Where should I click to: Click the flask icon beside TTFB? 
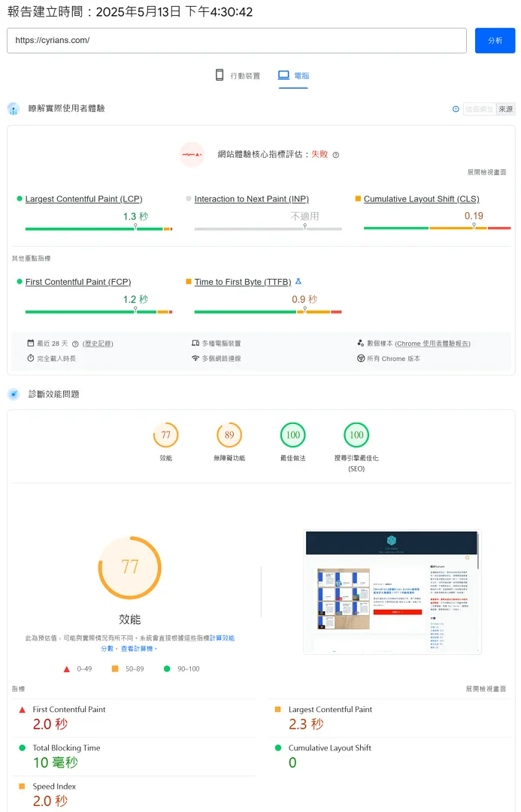click(298, 281)
